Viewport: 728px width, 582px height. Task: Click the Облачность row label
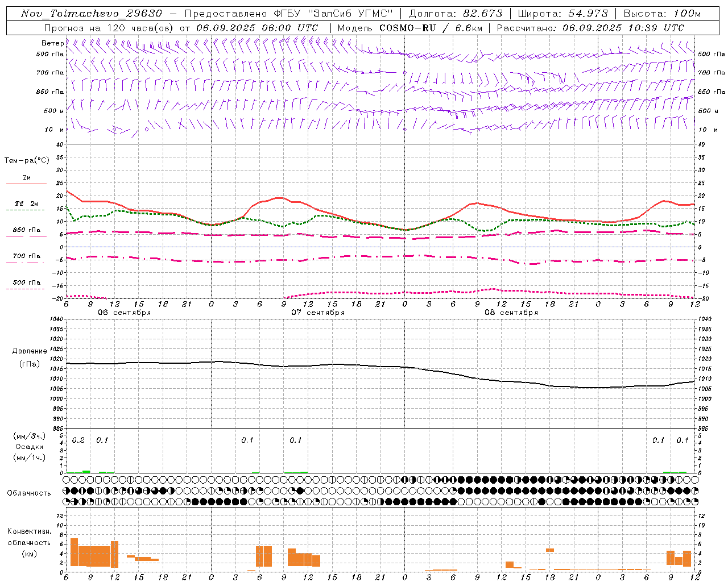[29, 493]
